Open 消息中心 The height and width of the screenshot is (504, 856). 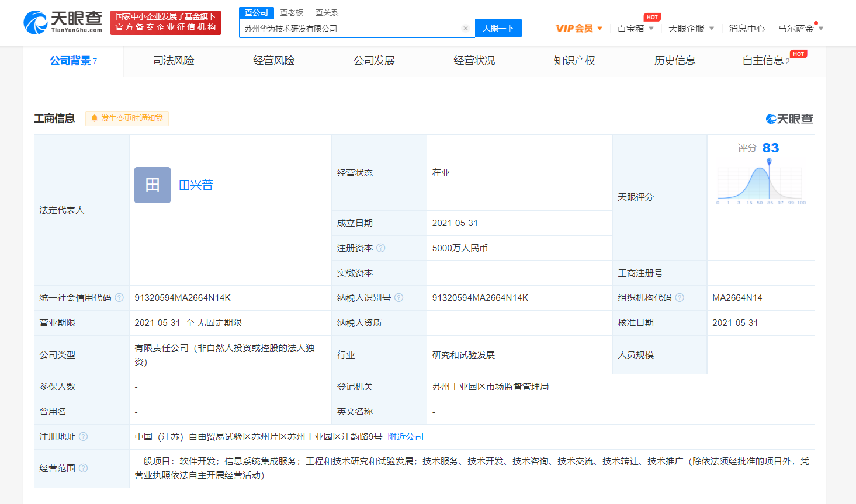pos(746,28)
